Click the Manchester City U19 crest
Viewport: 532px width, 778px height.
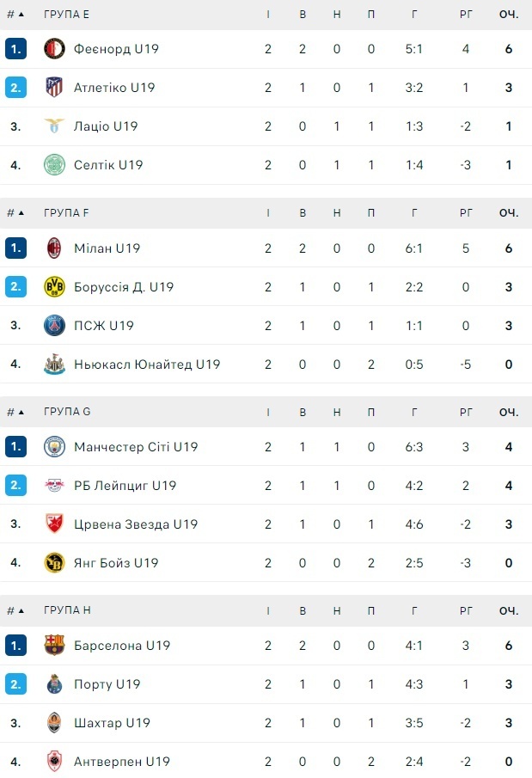point(55,447)
